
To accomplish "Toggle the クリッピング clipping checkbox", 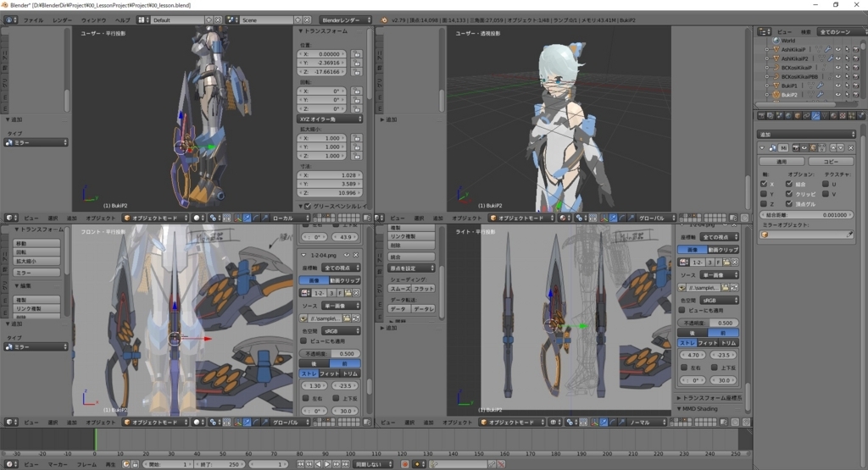I will click(789, 194).
